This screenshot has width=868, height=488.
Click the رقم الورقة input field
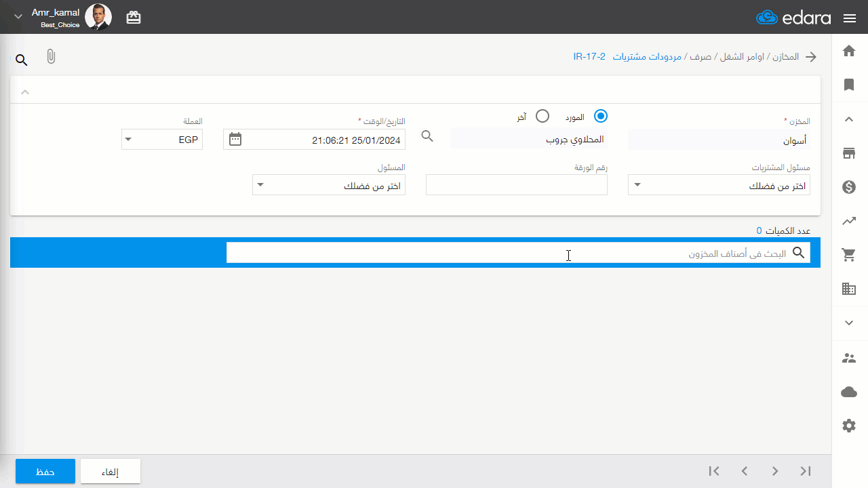[x=517, y=185]
